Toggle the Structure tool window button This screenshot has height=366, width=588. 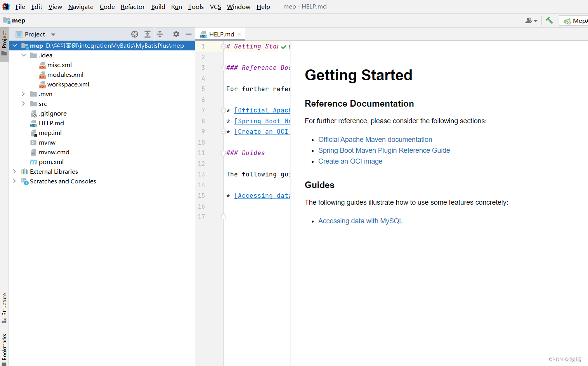(4, 308)
